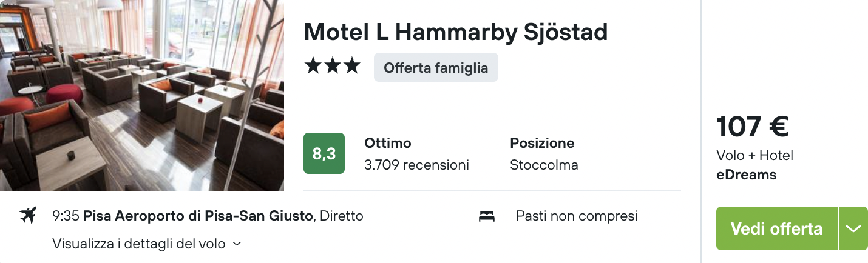Screen dimensions: 868x263
Task: Click the Ottimo rating label
Action: pos(388,144)
